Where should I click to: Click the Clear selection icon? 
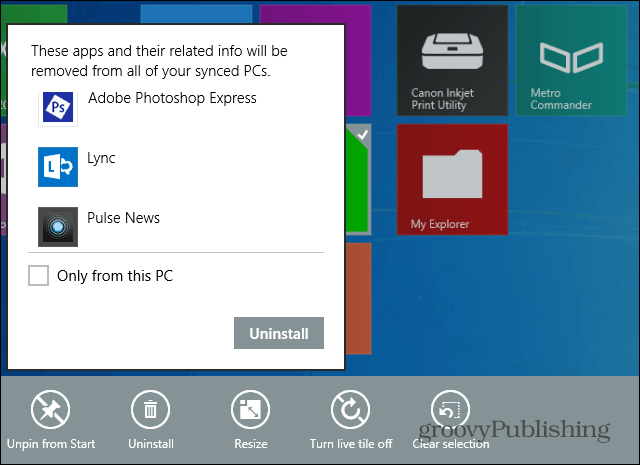(x=450, y=409)
